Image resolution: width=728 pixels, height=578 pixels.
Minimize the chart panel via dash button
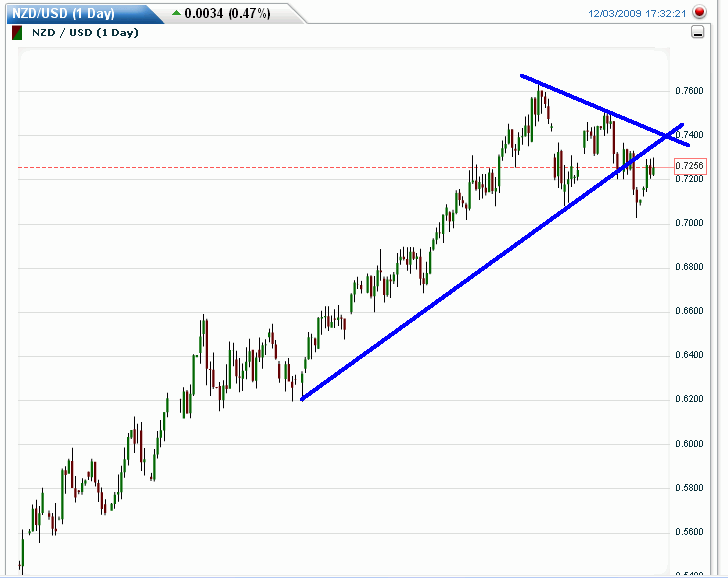coord(697,32)
